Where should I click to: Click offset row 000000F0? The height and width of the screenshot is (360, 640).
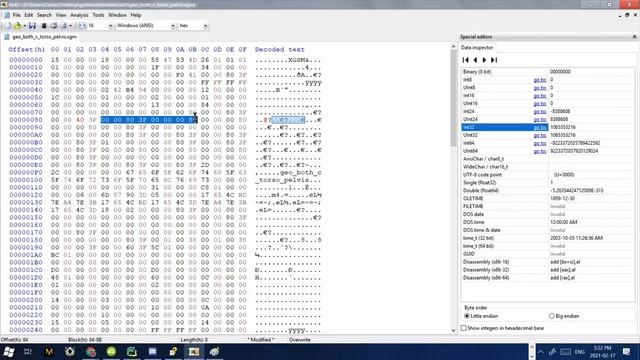(x=26, y=172)
